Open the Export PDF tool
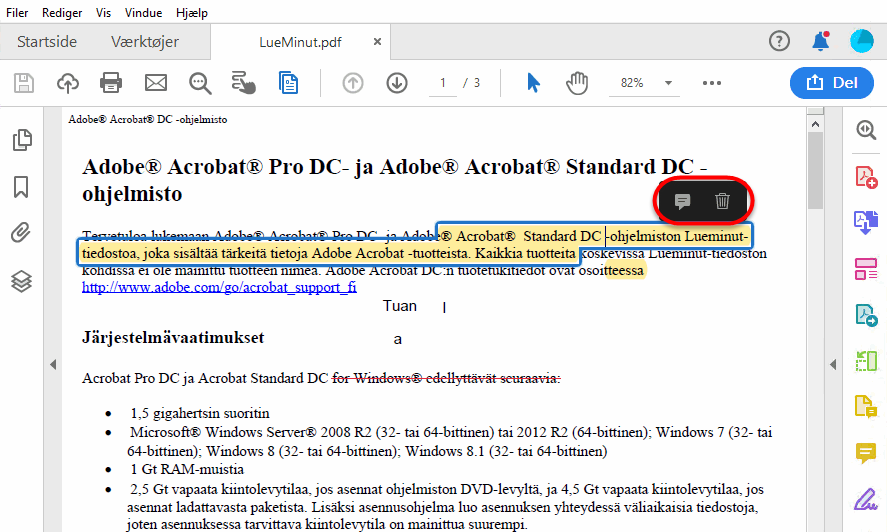 tap(866, 315)
